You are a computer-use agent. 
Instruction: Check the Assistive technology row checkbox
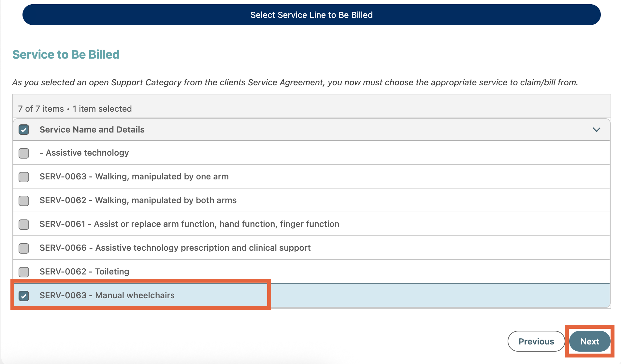24,153
